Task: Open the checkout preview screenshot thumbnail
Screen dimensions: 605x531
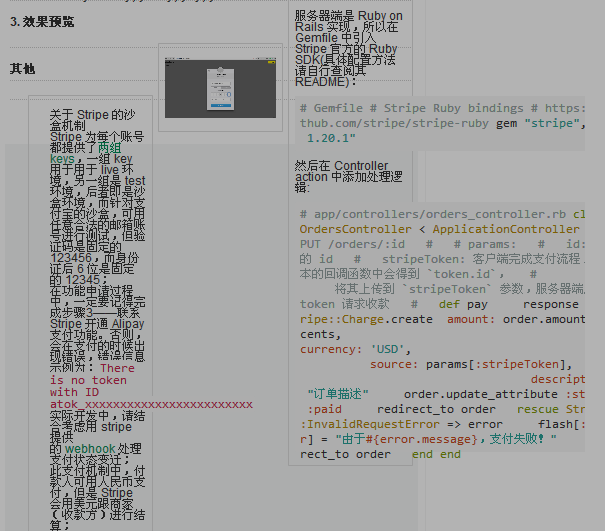Action: coord(220,88)
